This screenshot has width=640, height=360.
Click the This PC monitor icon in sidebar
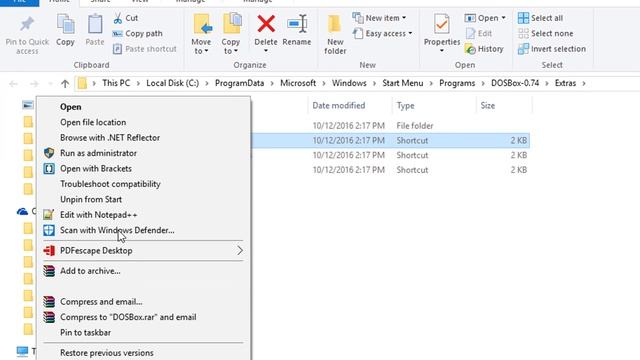coord(22,351)
